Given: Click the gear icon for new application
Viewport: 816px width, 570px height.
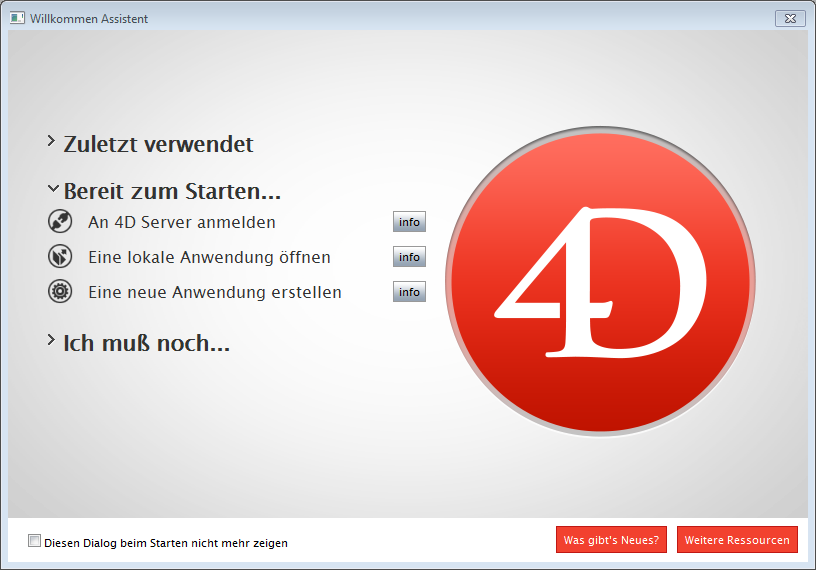Looking at the screenshot, I should pyautogui.click(x=60, y=292).
